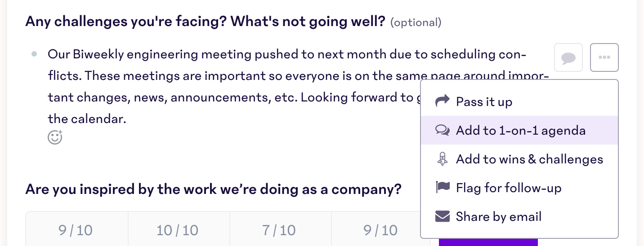Toggle the three-dot more options button
The height and width of the screenshot is (246, 644).
(x=604, y=57)
